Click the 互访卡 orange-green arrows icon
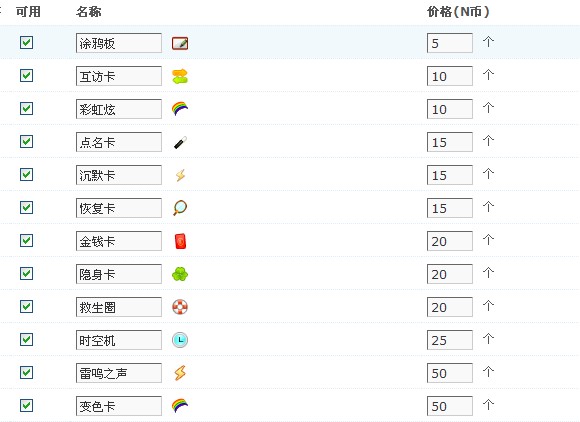 point(180,77)
